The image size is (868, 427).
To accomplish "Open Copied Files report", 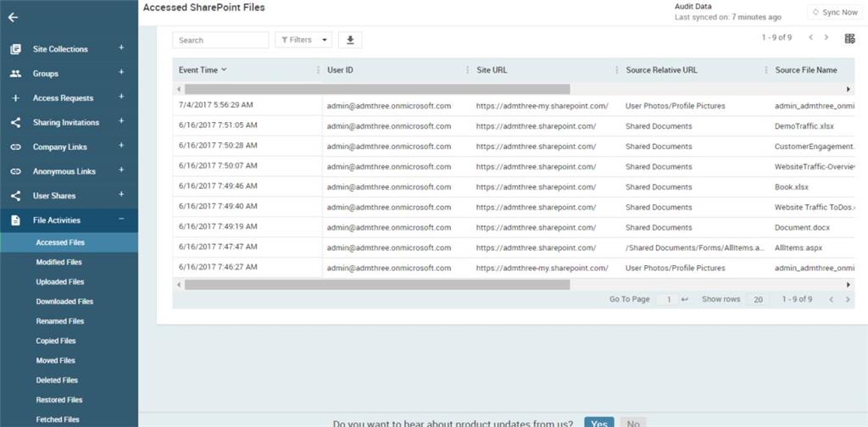I will point(56,341).
